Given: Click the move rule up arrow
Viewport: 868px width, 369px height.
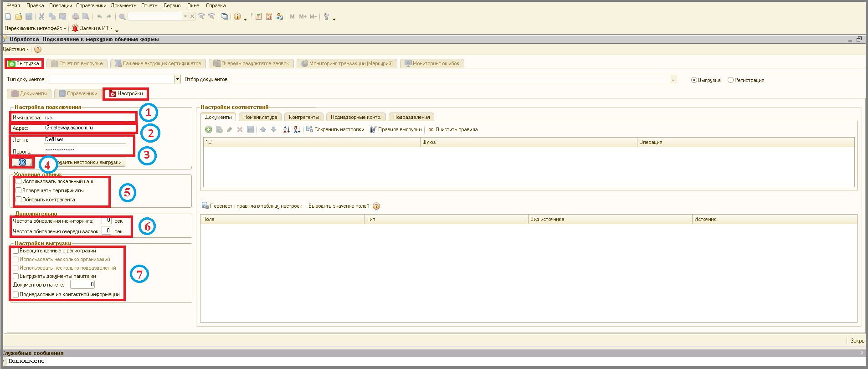Looking at the screenshot, I should tap(263, 129).
